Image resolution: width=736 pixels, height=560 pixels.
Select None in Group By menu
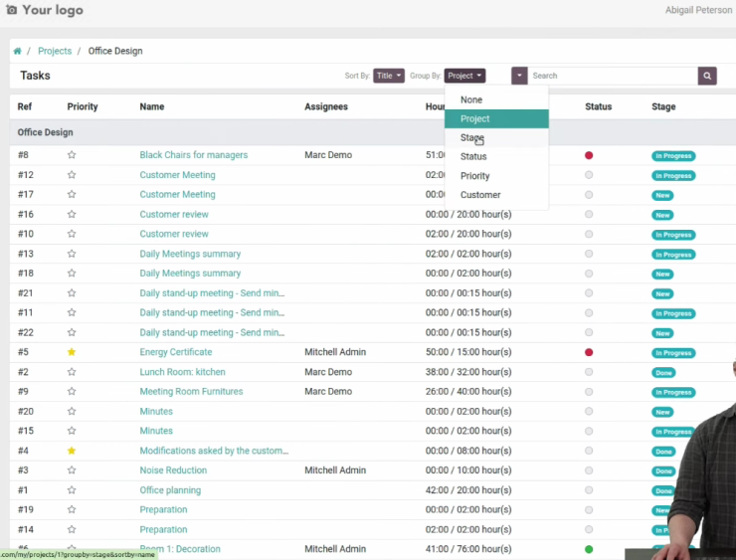pyautogui.click(x=496, y=99)
